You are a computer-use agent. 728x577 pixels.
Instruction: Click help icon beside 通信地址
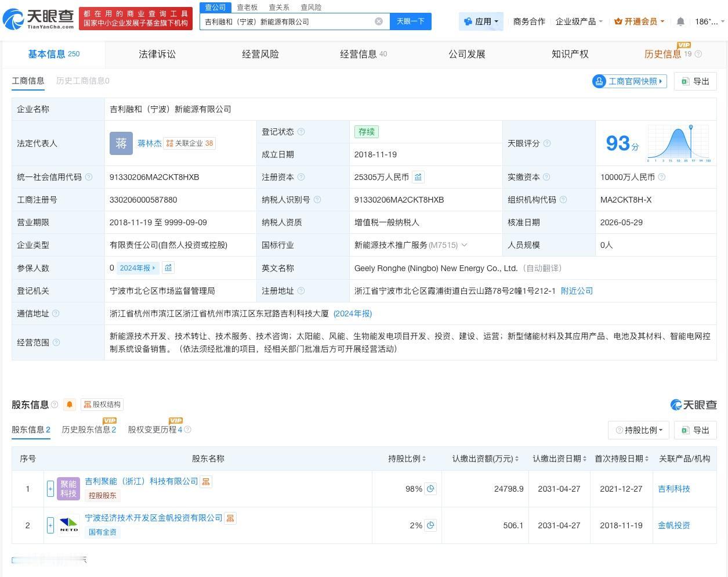[x=56, y=313]
